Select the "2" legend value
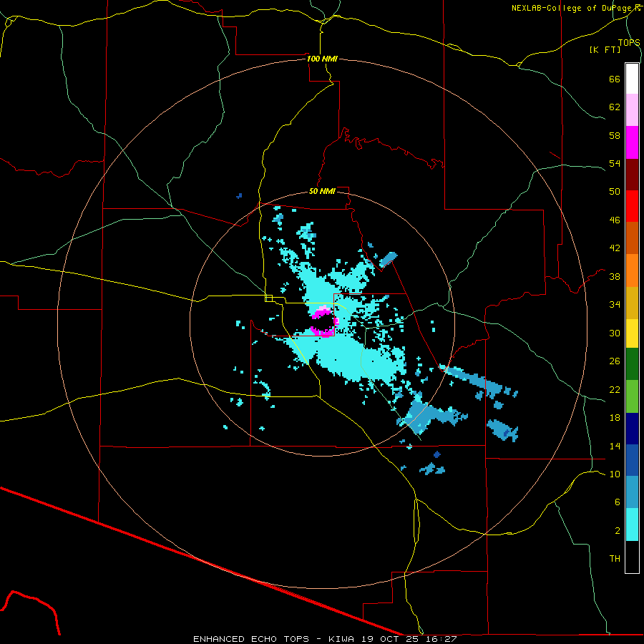Screen dimensions: 644x644 [x=618, y=530]
